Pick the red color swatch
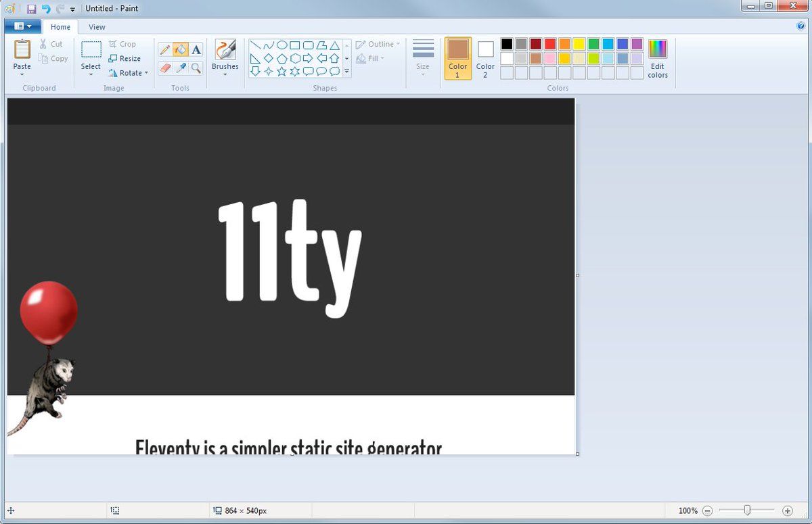 pos(550,44)
